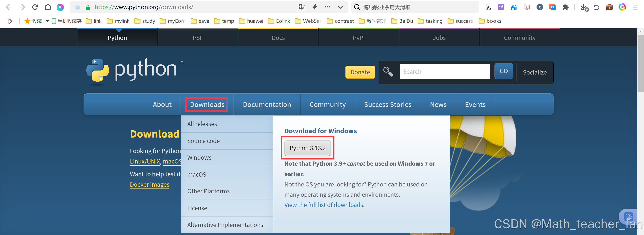Viewport: 644px width, 235px height.
Task: Reload the page using refresh icon
Action: 35,7
